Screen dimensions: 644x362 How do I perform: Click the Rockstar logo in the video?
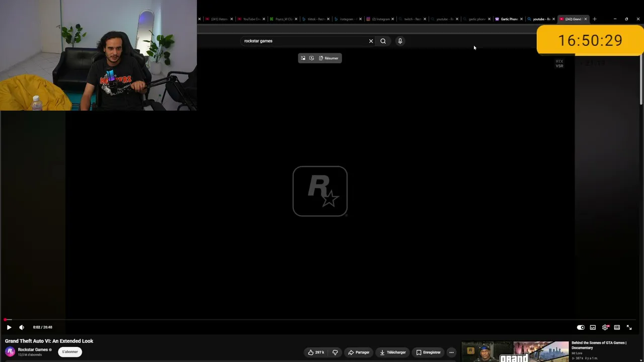(320, 191)
